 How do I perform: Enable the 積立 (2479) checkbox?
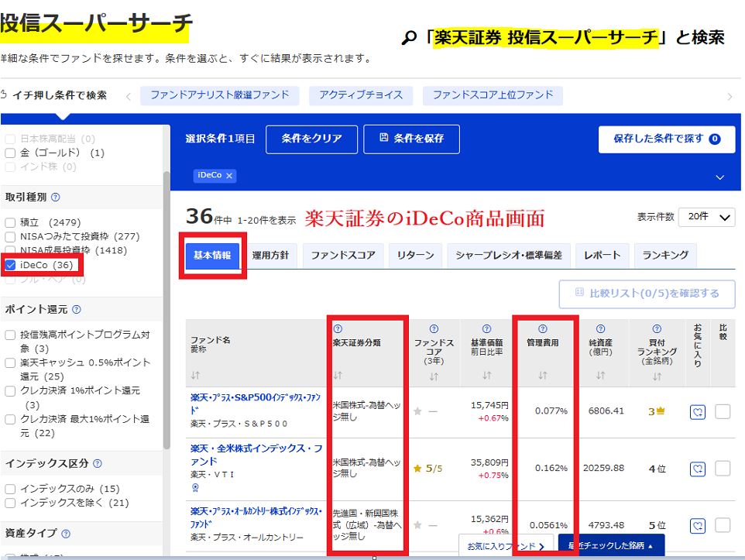(10, 223)
